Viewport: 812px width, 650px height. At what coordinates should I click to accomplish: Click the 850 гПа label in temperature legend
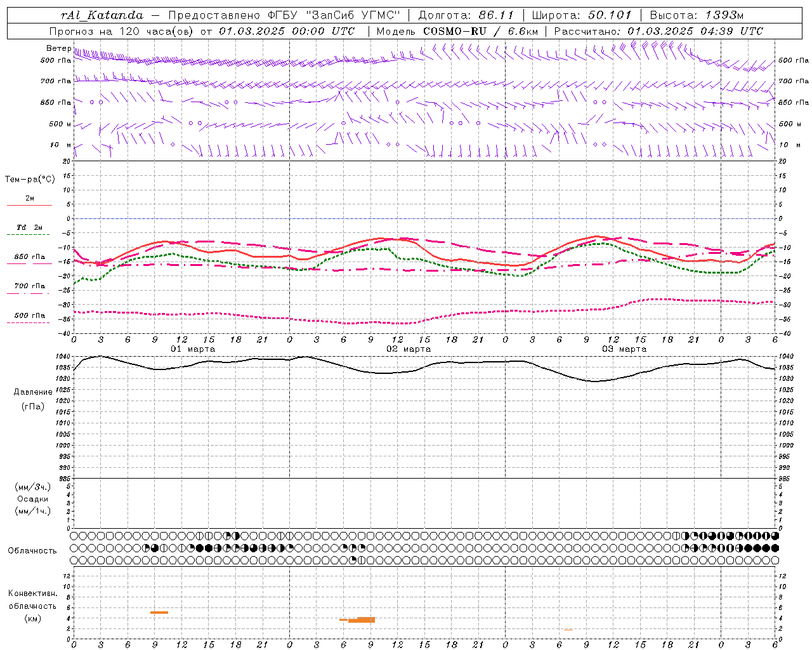30,257
